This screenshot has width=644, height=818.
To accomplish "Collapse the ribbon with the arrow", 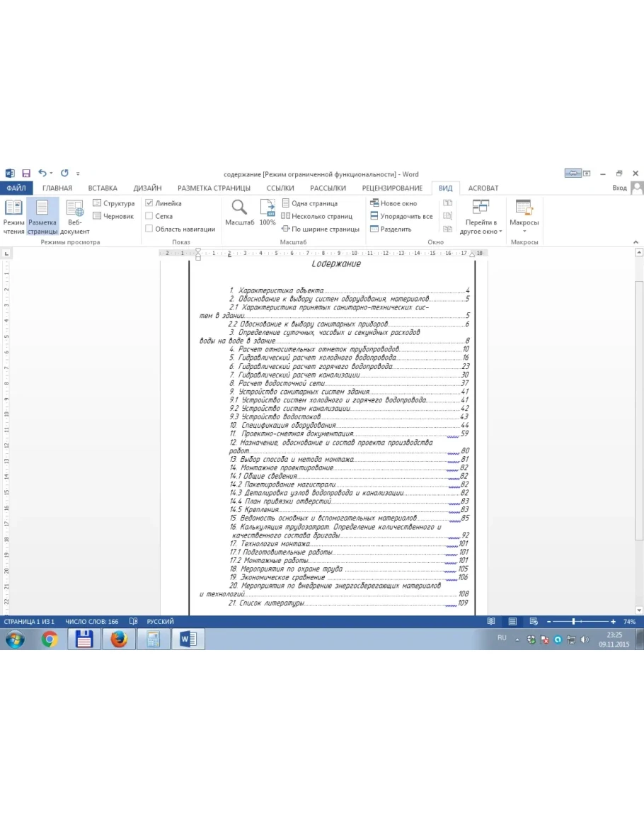I will coord(636,242).
